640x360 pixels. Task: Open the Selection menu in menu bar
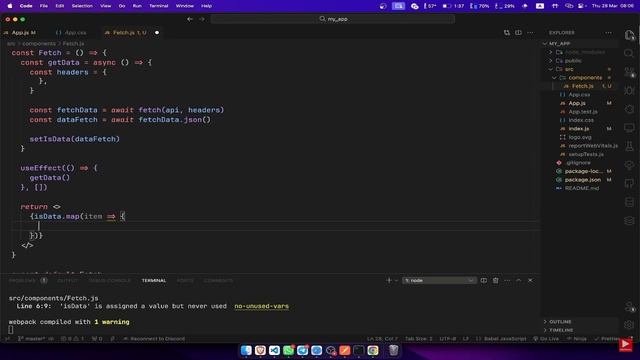click(x=82, y=6)
